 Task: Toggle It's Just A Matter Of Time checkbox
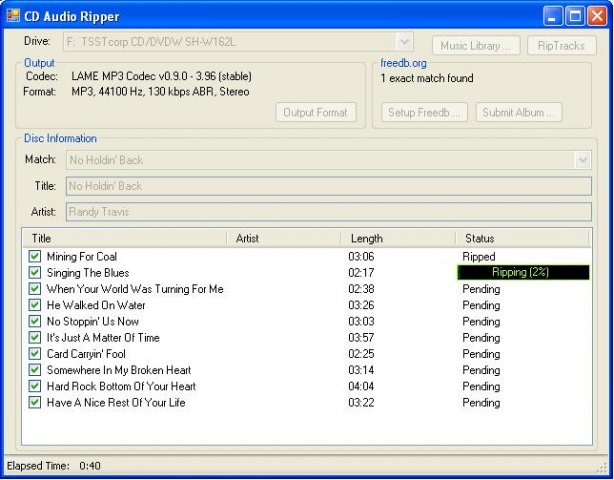[x=34, y=337]
